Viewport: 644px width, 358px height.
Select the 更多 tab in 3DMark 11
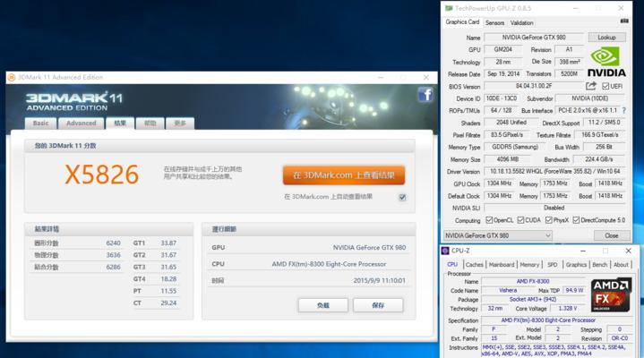click(180, 124)
